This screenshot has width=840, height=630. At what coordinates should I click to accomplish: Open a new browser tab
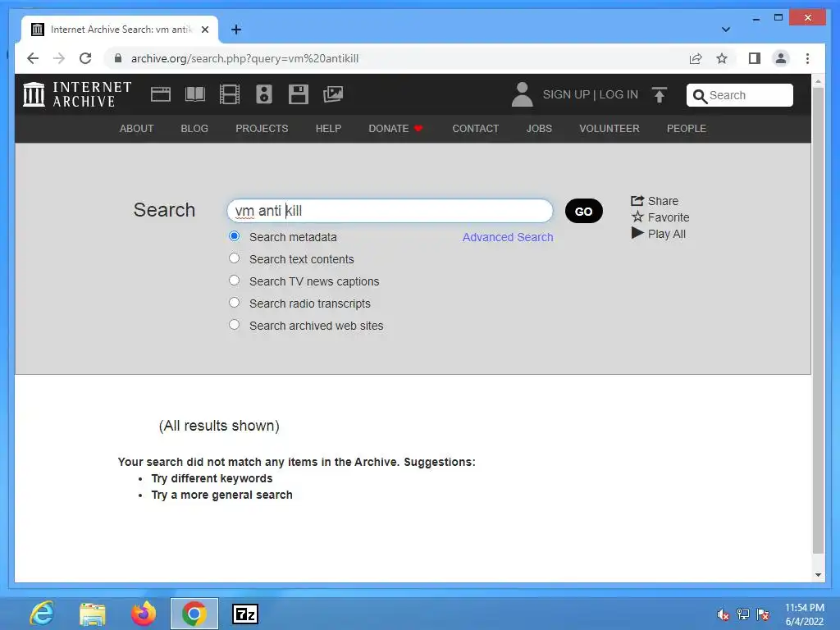(236, 30)
